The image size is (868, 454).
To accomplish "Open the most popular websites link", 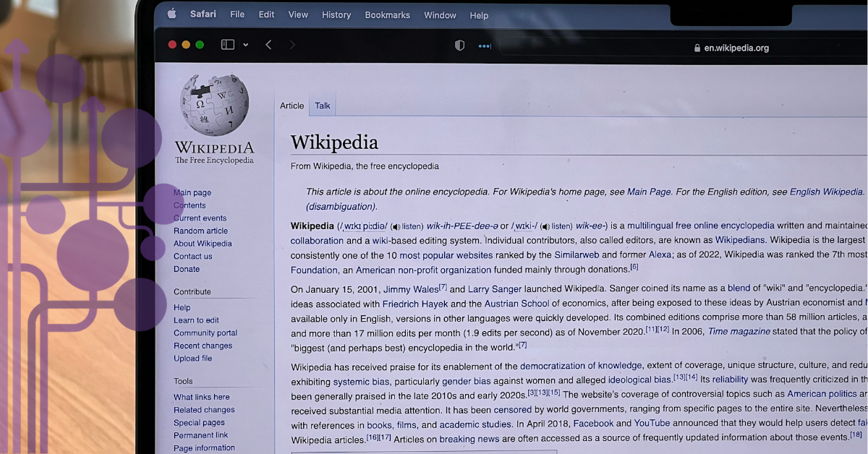I will click(446, 255).
